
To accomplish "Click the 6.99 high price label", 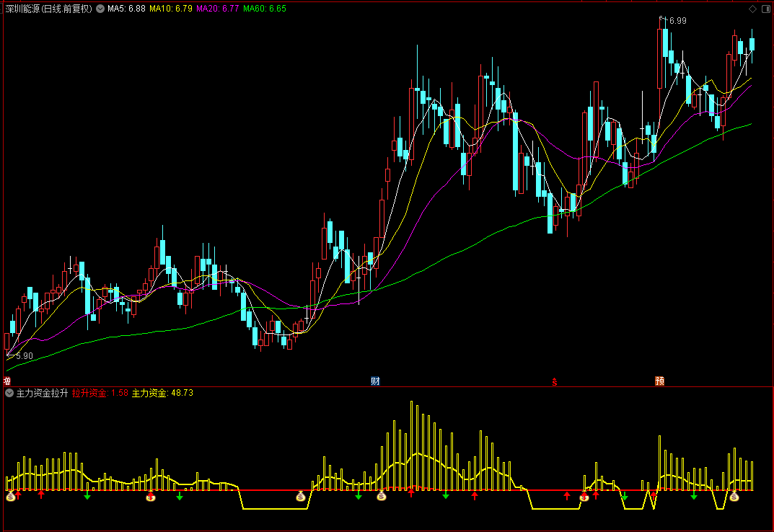I will point(678,21).
